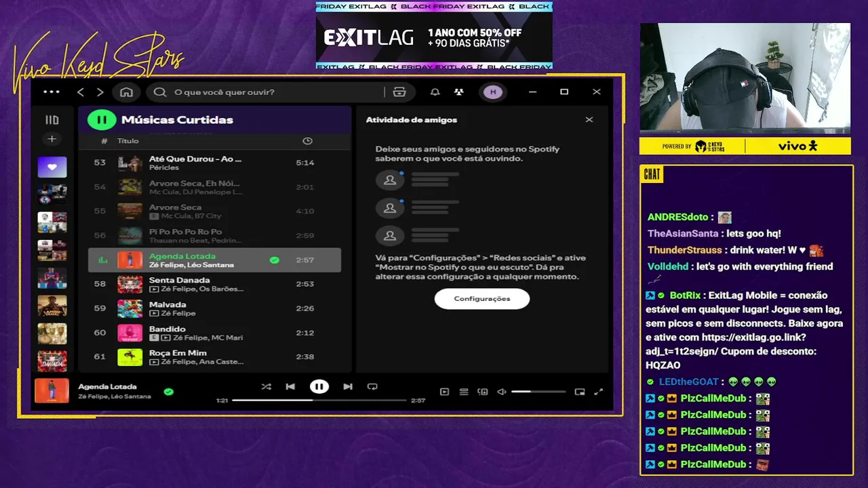
Task: Open the Browse icon in search bar
Action: tap(399, 92)
